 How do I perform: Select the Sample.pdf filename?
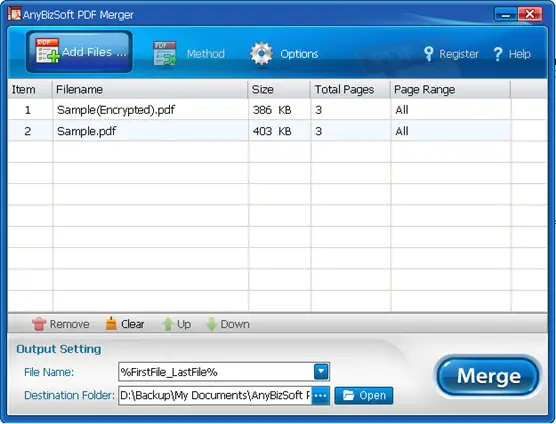point(87,131)
